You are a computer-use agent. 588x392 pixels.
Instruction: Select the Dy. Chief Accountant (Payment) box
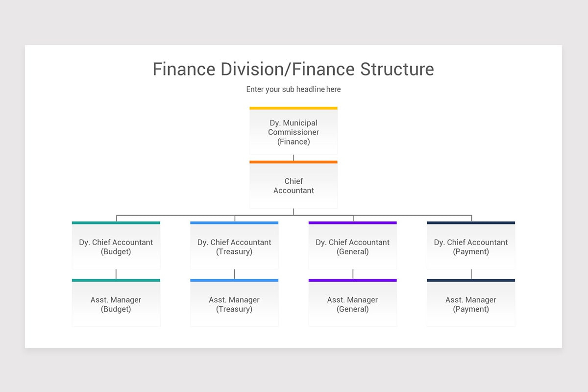click(x=471, y=246)
